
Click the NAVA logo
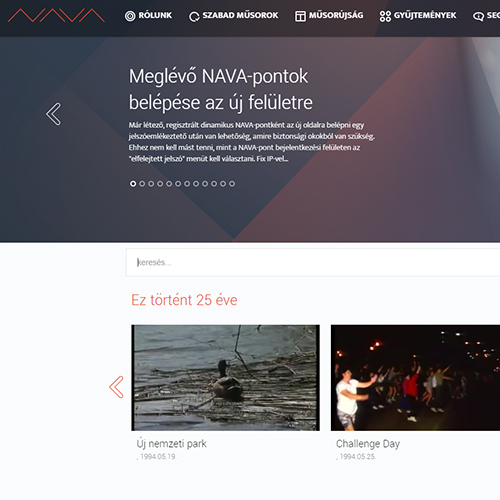click(x=56, y=15)
